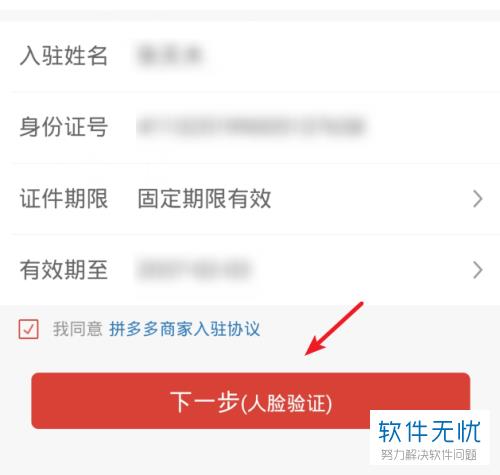500x475 pixels.
Task: Select the 固定期限有效 value
Action: (x=204, y=199)
